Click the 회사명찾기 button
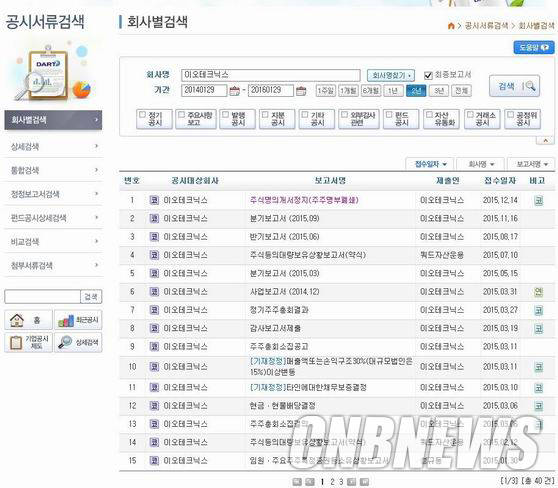Image resolution: width=558 pixels, height=488 pixels. tap(391, 75)
